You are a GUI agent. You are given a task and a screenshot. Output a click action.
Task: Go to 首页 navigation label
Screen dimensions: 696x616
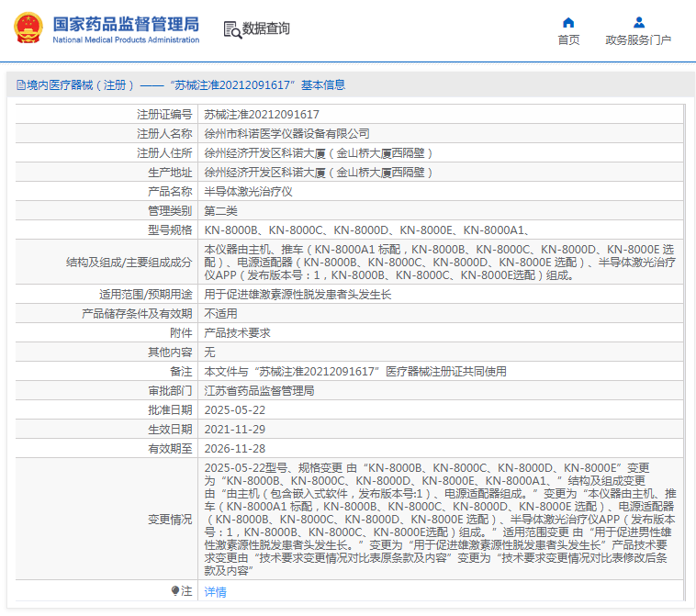pos(568,40)
